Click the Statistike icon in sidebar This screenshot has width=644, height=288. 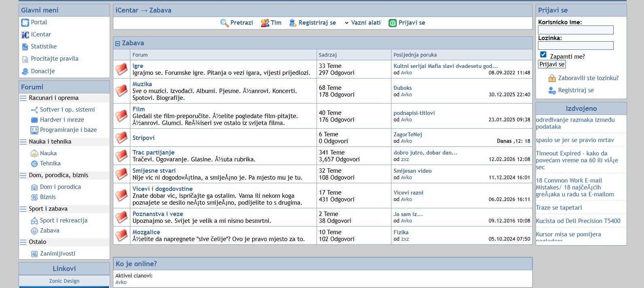[x=25, y=47]
